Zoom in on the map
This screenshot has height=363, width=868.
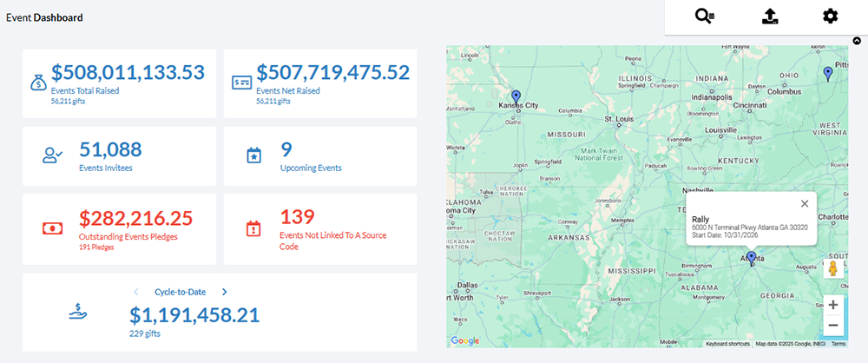833,305
